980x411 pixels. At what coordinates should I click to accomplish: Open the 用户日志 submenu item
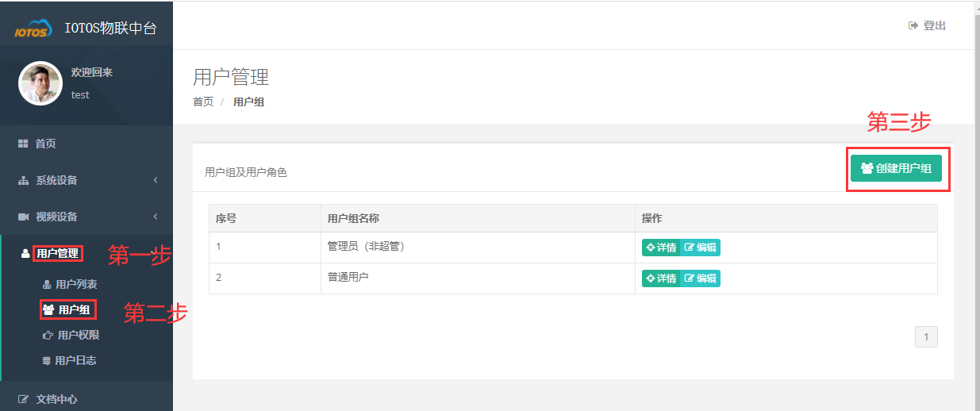click(x=75, y=360)
